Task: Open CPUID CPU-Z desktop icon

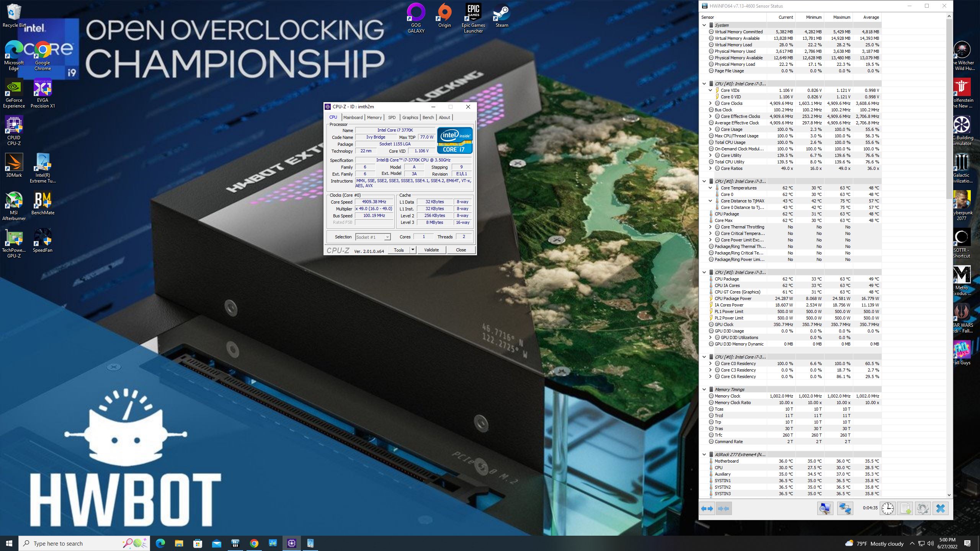Action: coord(14,130)
